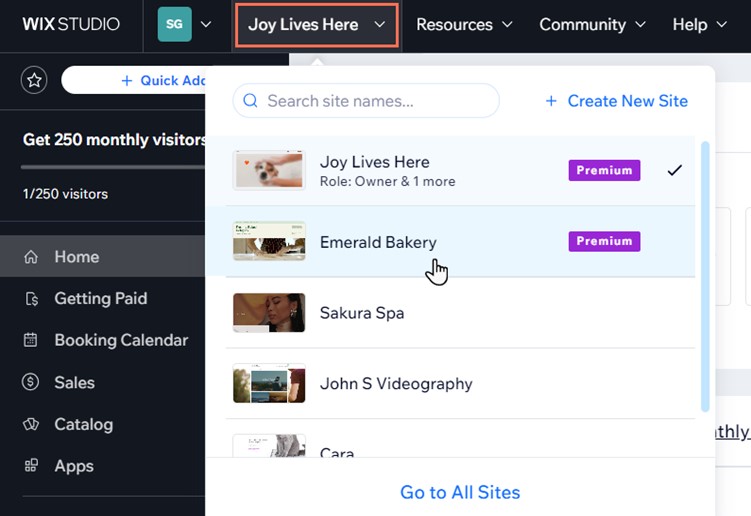Expand the SG account dropdown chevron
The width and height of the screenshot is (751, 516).
[x=206, y=24]
